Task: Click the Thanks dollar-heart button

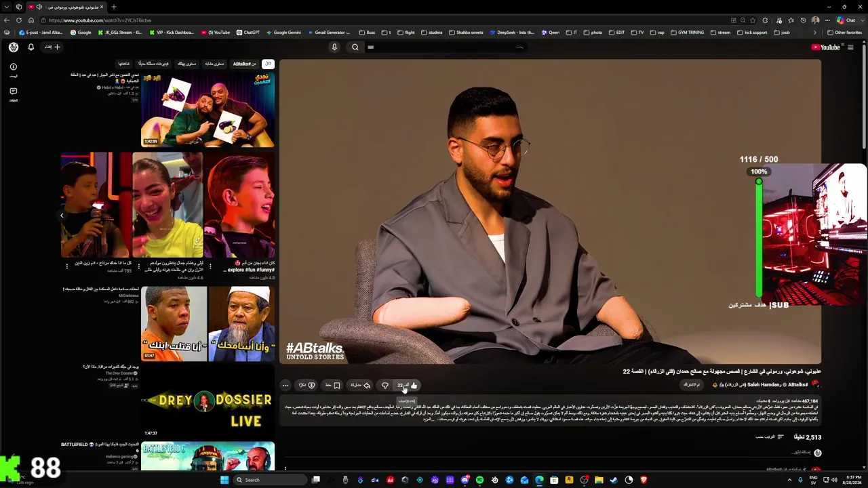Action: point(307,386)
